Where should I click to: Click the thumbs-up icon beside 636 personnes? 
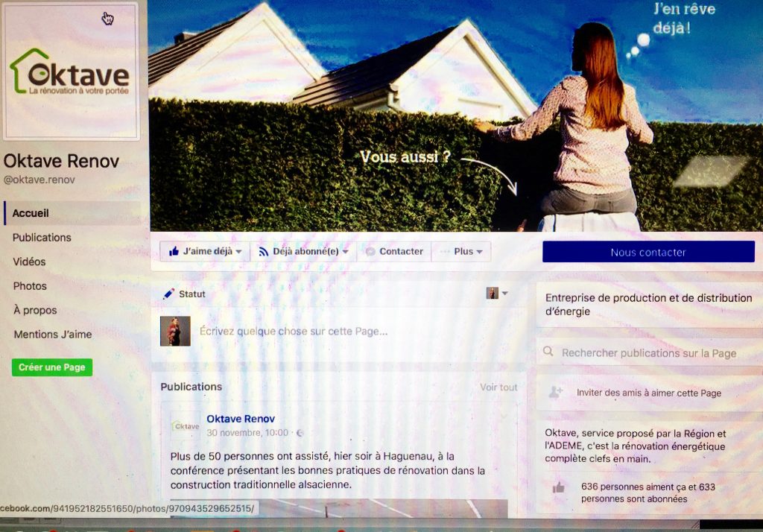coord(559,487)
